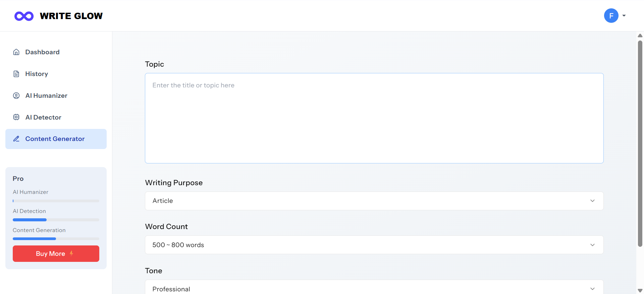The image size is (644, 294).
Task: Click the Topic field label
Action: [154, 64]
